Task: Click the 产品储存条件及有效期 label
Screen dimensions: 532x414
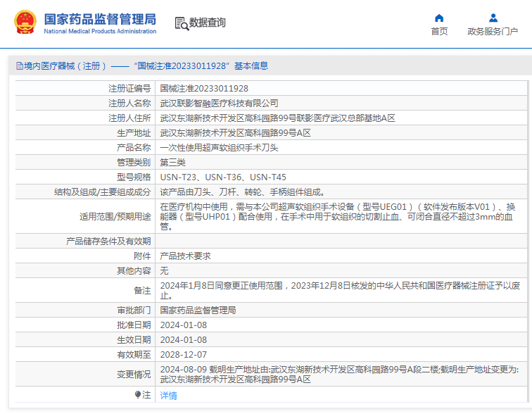Action: [108, 241]
